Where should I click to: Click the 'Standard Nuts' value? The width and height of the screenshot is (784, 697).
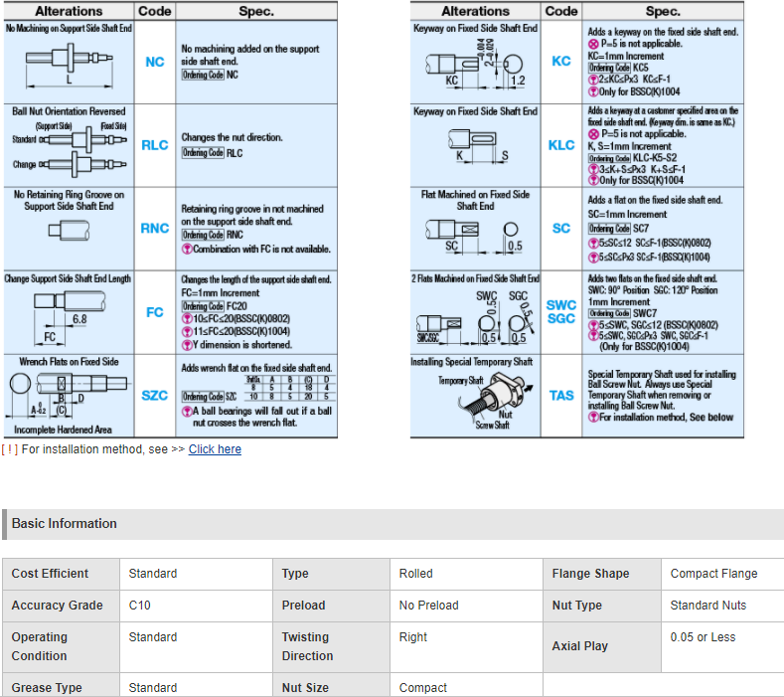(708, 606)
